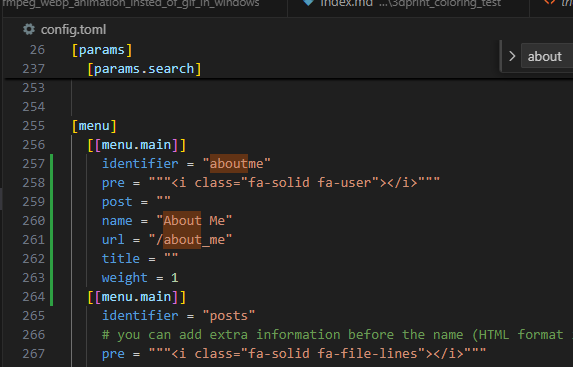Click line number 255
Image resolution: width=573 pixels, height=367 pixels.
point(34,126)
